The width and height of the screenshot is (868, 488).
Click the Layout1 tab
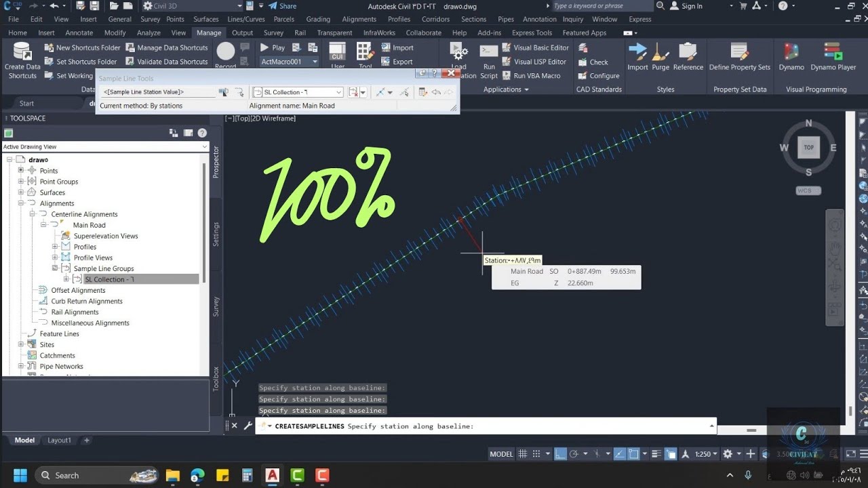[59, 440]
